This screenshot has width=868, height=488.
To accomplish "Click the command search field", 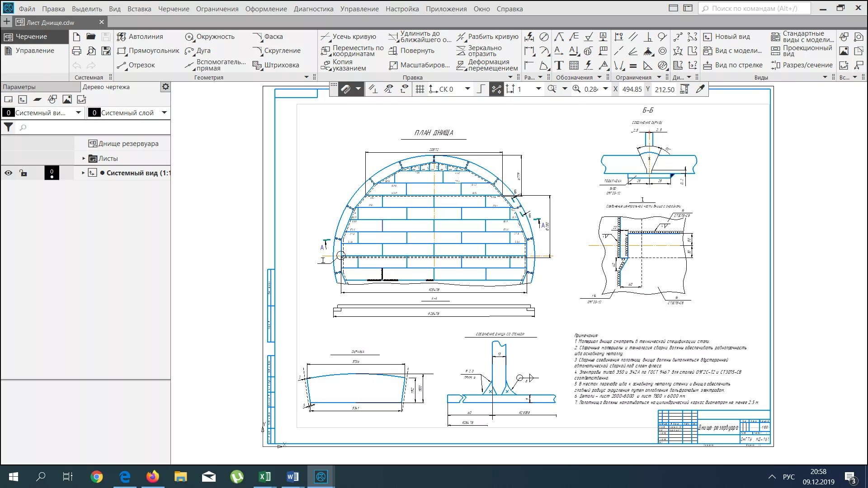I will [x=754, y=9].
